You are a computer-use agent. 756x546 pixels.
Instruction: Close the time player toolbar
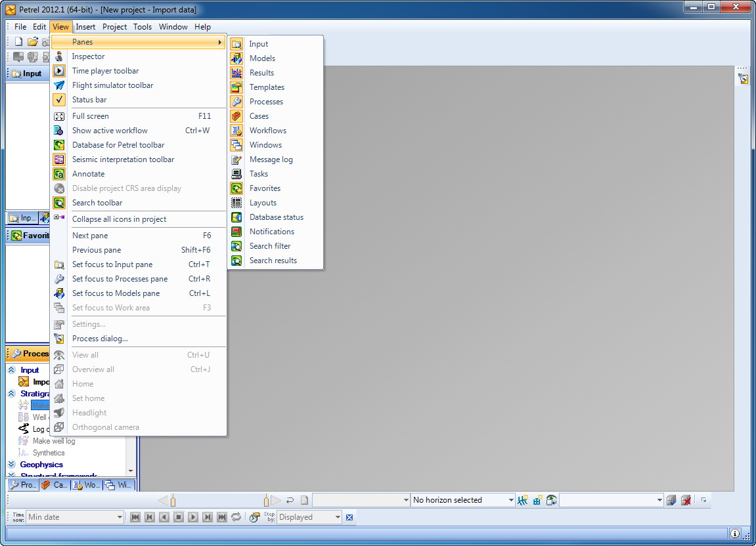click(349, 518)
